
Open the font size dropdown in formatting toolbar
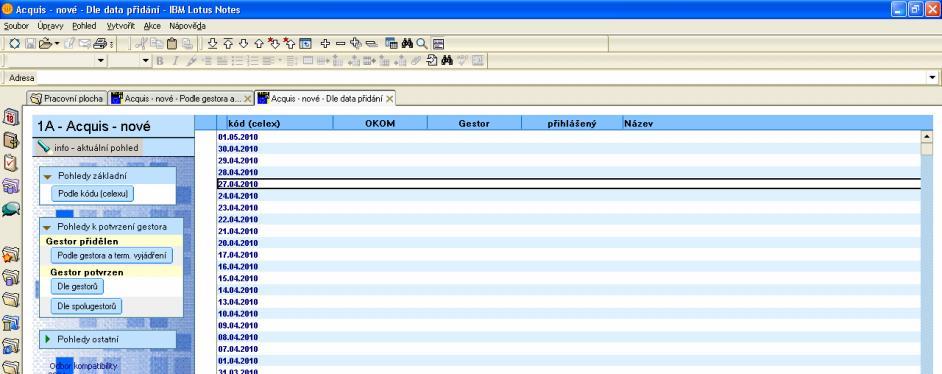(x=145, y=61)
